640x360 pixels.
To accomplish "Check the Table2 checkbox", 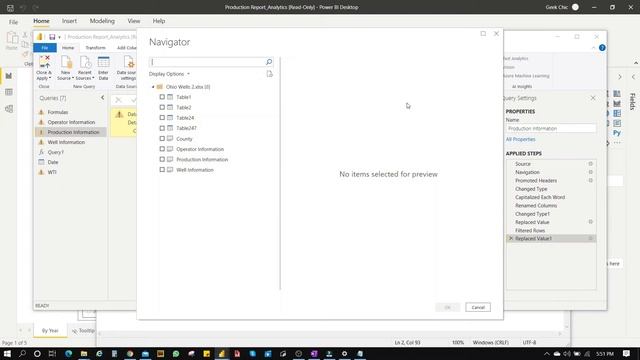I will click(162, 107).
